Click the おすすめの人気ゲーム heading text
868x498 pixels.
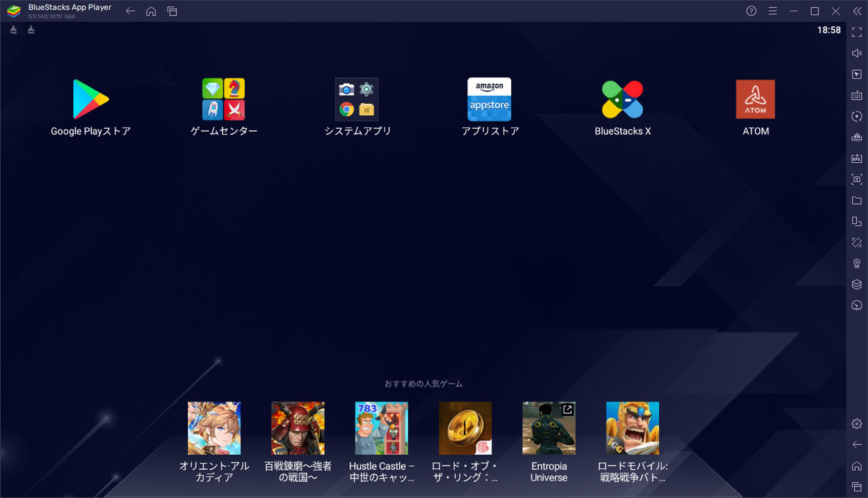pos(424,384)
